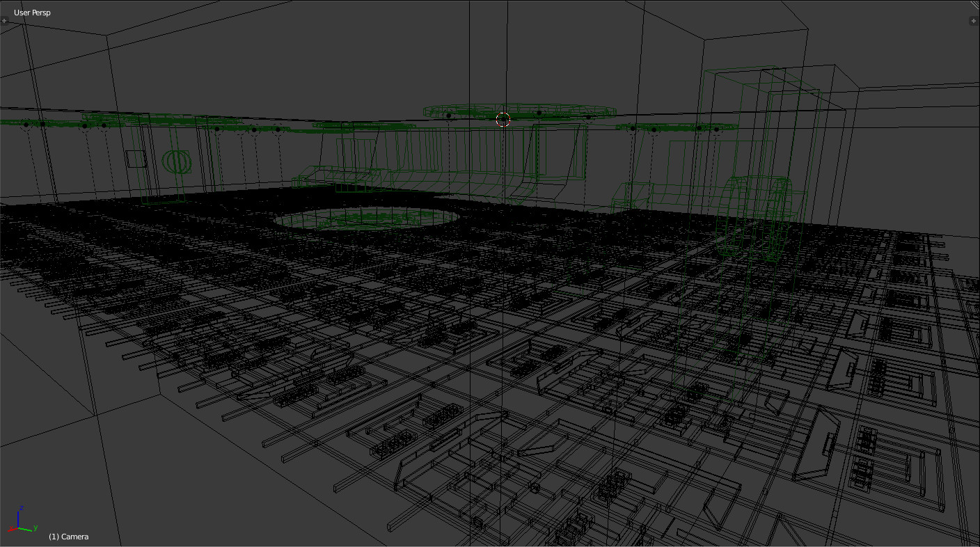Click the red-white 3D cursor in the viewport
Screen dimensions: 980x547
point(503,120)
